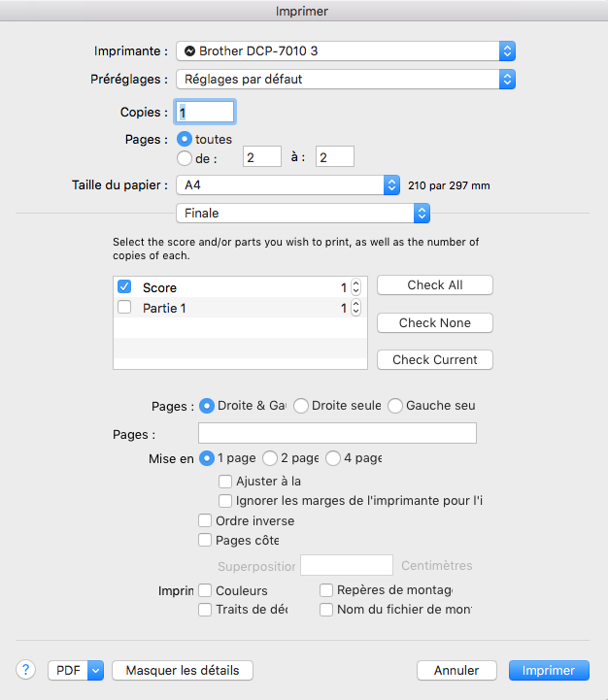This screenshot has height=700, width=608.
Task: Click the help question mark icon
Action: click(26, 670)
